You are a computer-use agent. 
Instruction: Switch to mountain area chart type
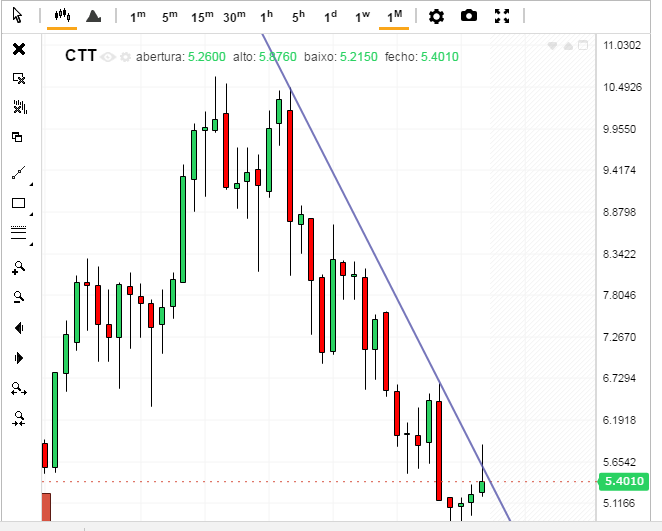pos(93,16)
